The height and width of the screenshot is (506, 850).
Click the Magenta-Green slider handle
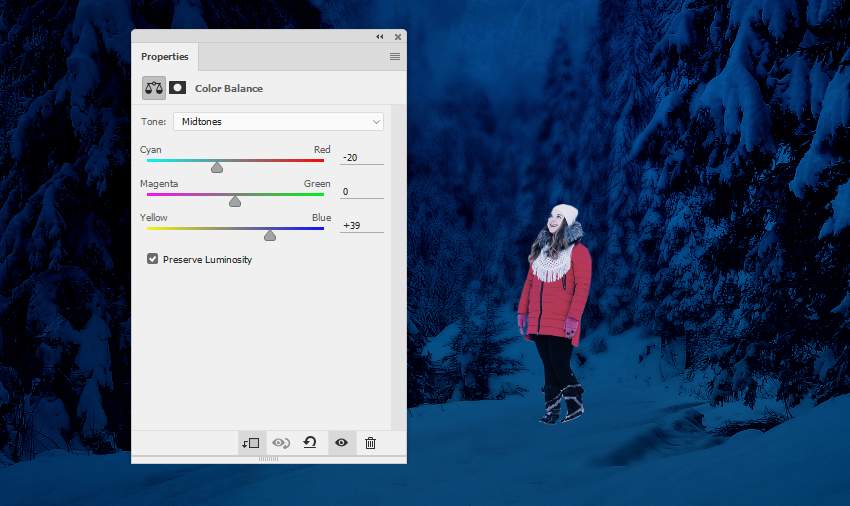235,201
